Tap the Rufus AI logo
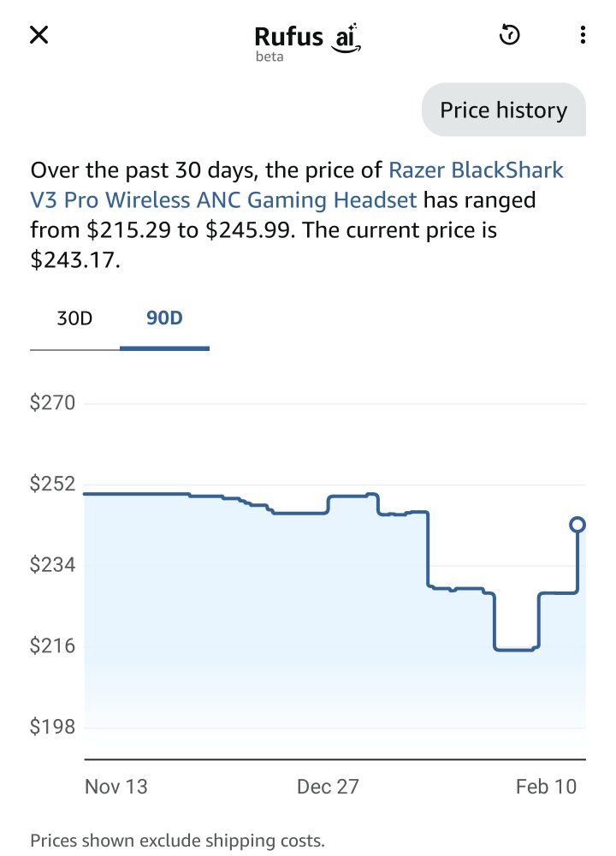Image resolution: width=616 pixels, height=856 pixels. point(308,38)
